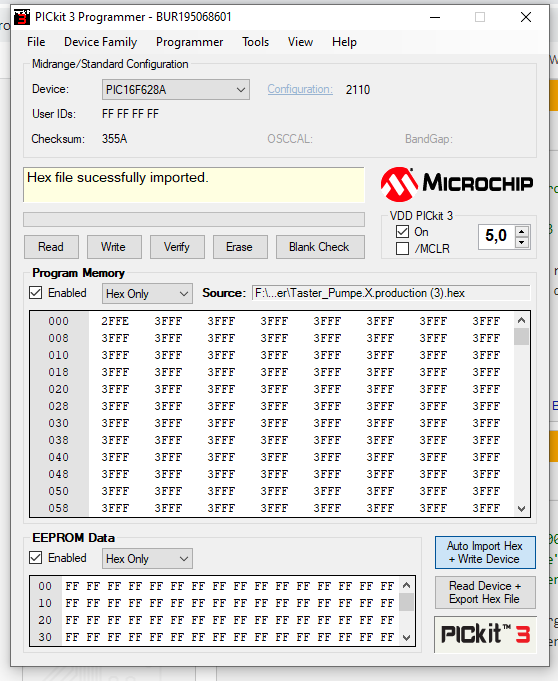Click the Write button
This screenshot has height=681, width=558.
114,247
